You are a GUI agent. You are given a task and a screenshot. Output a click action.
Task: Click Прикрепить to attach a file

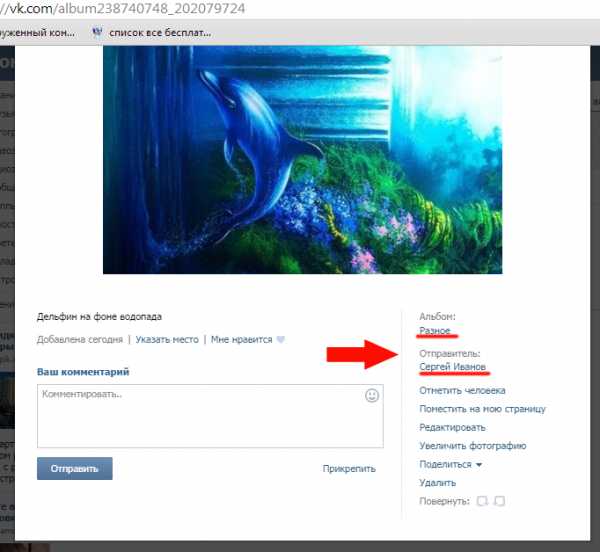(x=349, y=469)
